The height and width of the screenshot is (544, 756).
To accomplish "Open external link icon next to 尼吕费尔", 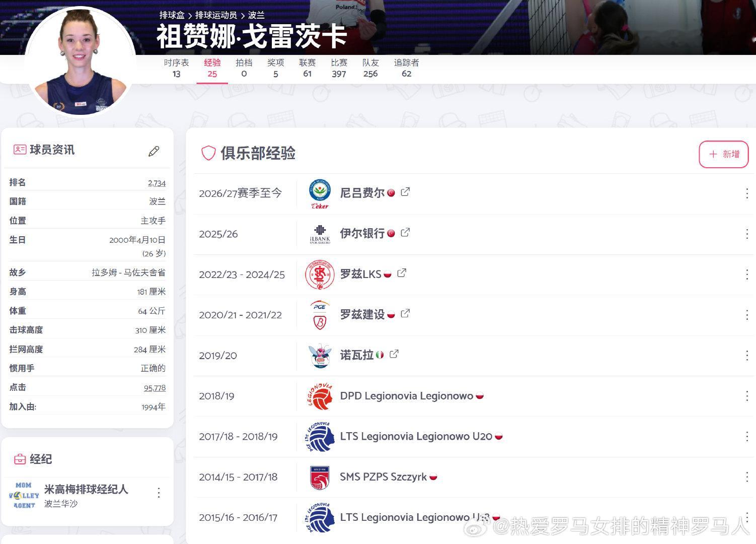I will [405, 192].
